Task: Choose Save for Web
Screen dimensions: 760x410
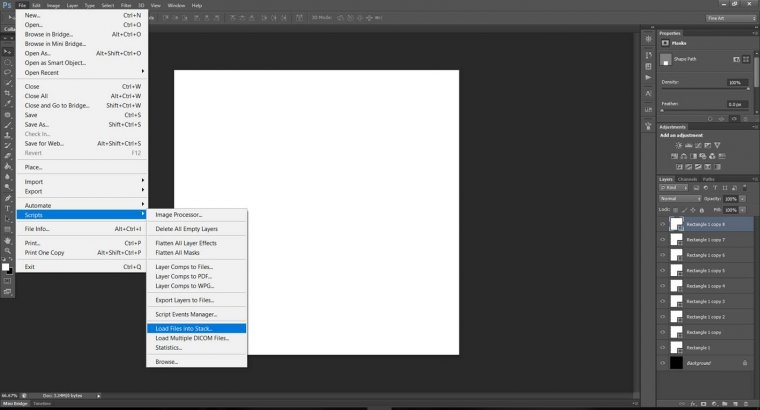Action: 82,143
